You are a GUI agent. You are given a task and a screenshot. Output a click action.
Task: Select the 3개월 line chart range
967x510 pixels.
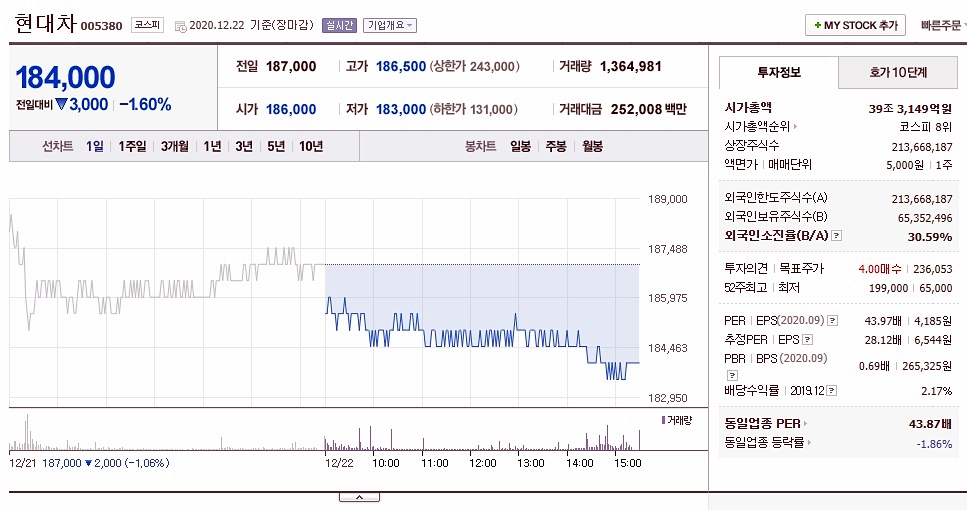[x=175, y=146]
